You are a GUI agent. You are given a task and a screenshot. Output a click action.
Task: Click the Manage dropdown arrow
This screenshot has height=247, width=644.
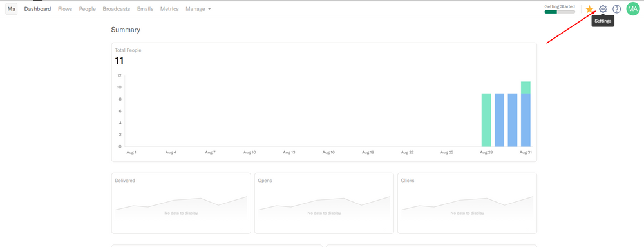[209, 9]
